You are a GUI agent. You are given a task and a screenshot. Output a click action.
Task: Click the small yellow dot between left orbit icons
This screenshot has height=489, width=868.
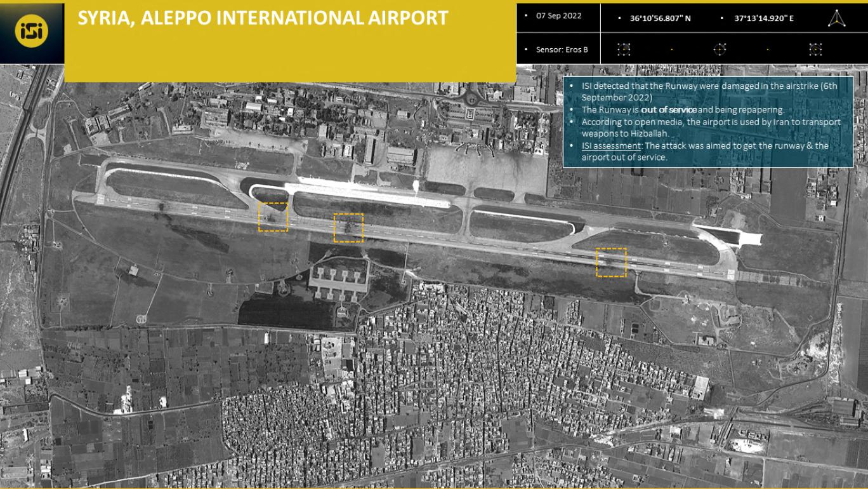pos(672,50)
